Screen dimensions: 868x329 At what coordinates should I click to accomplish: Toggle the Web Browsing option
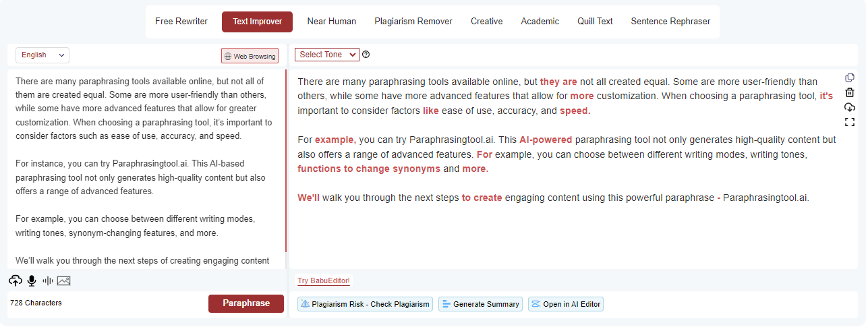coord(250,56)
